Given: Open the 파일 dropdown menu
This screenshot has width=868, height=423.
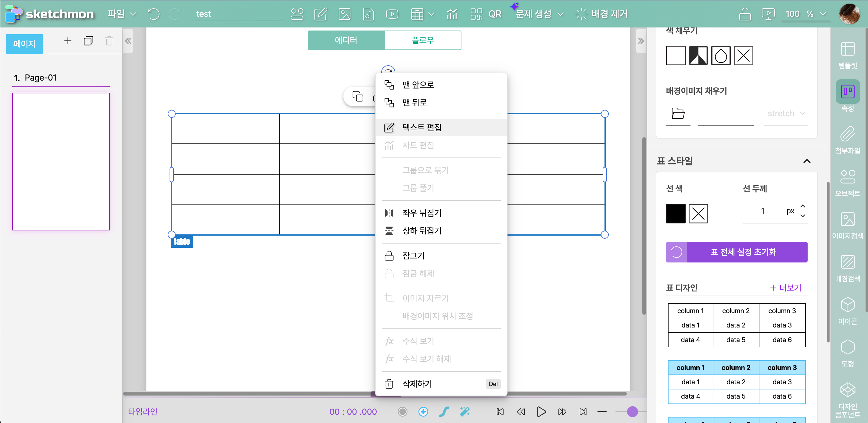Looking at the screenshot, I should pos(121,14).
